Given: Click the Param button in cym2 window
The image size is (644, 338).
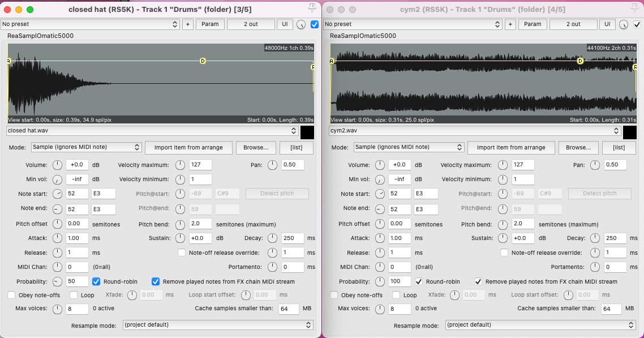Looking at the screenshot, I should (x=533, y=24).
